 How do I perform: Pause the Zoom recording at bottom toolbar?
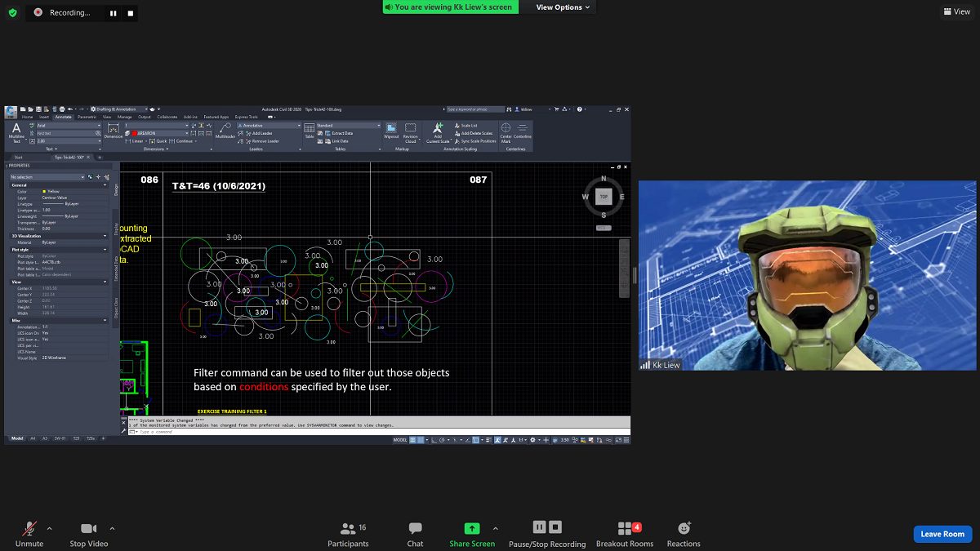(539, 527)
